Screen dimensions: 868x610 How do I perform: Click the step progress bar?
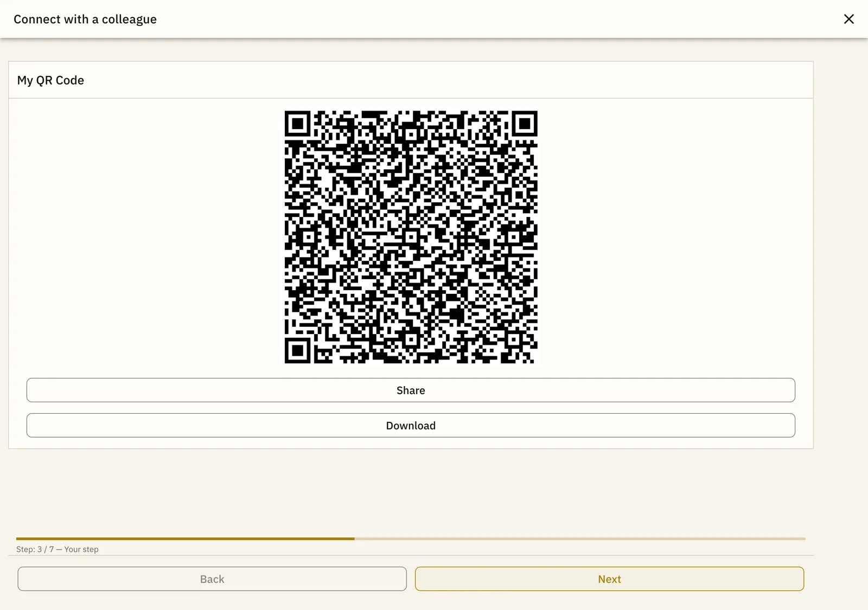[411, 539]
